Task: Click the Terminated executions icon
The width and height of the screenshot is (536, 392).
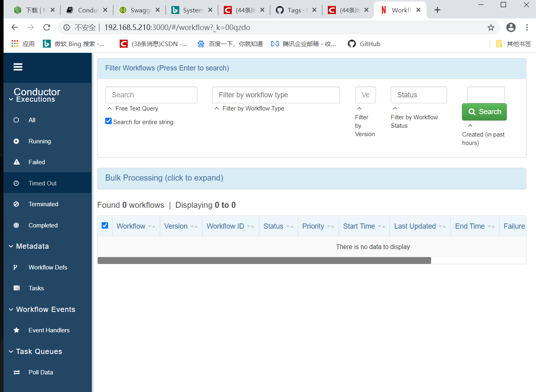Action: coord(16,204)
